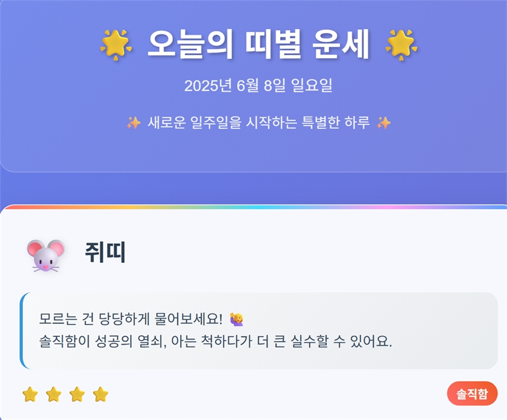Click the blue left border of the fortune box
The image size is (507, 420).
[x=22, y=331]
